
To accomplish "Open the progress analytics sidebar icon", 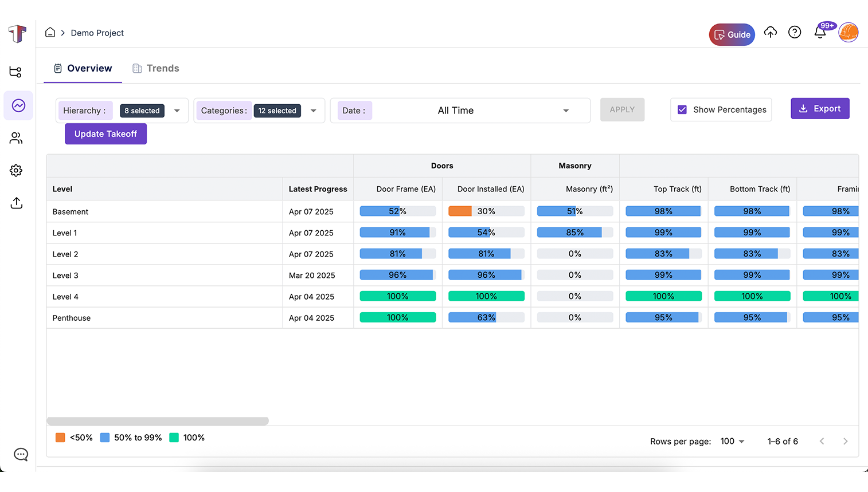I will click(18, 105).
